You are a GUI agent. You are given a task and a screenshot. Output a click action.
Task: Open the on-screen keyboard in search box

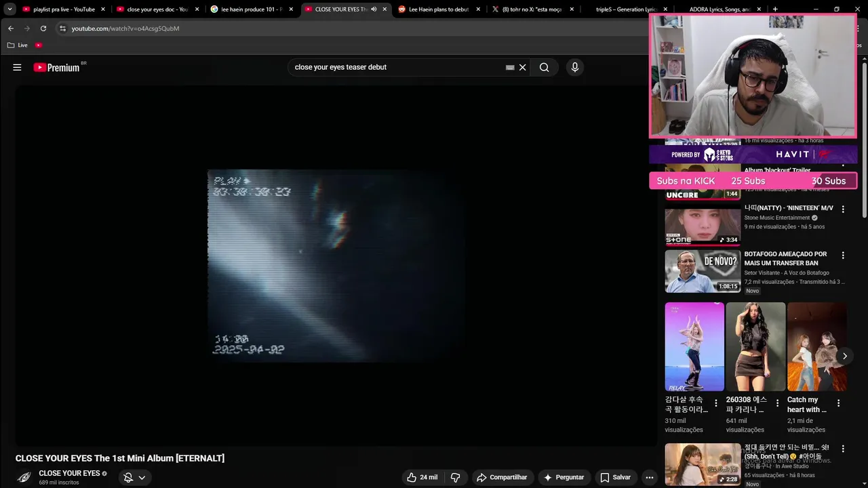[x=510, y=67]
